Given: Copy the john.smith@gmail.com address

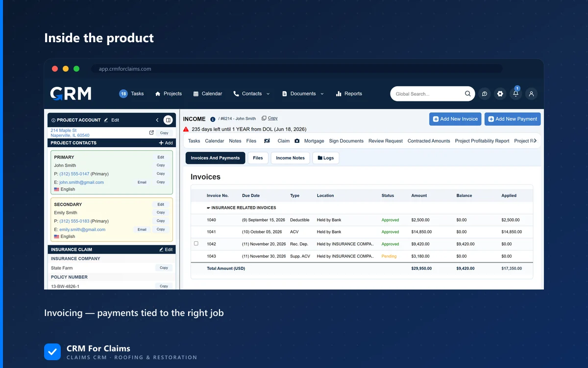Looking at the screenshot, I should pos(161,182).
